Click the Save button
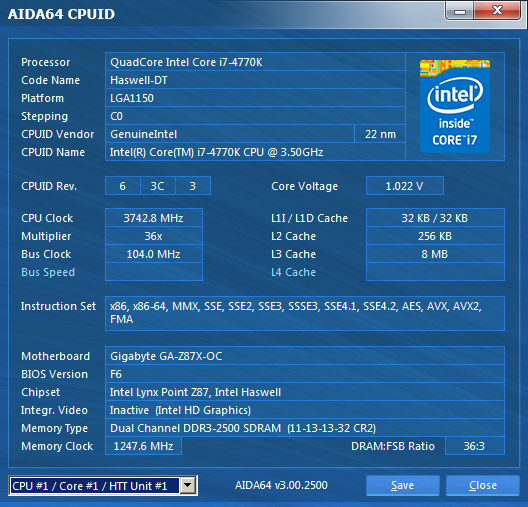Screen dimensions: 528x507 point(402,485)
